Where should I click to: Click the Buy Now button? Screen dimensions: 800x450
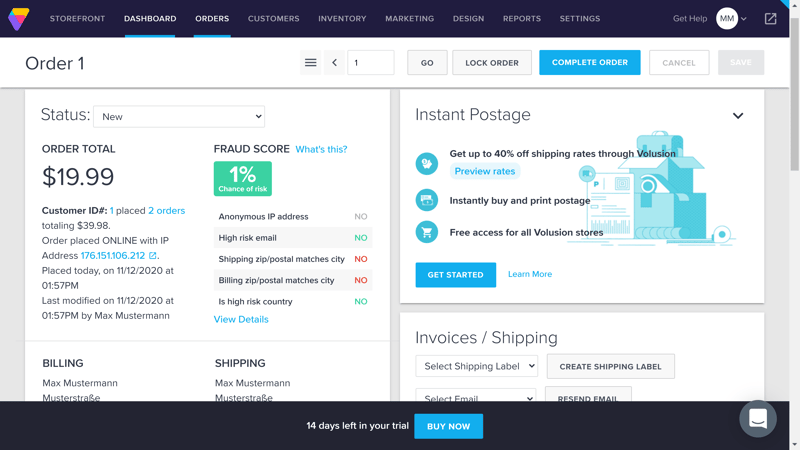448,426
